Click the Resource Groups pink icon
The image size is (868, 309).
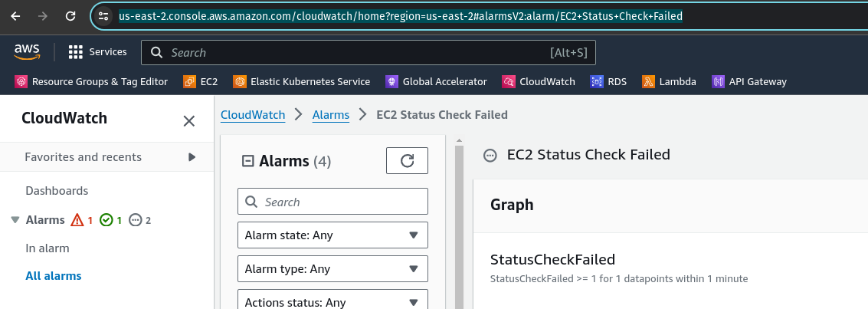[21, 81]
